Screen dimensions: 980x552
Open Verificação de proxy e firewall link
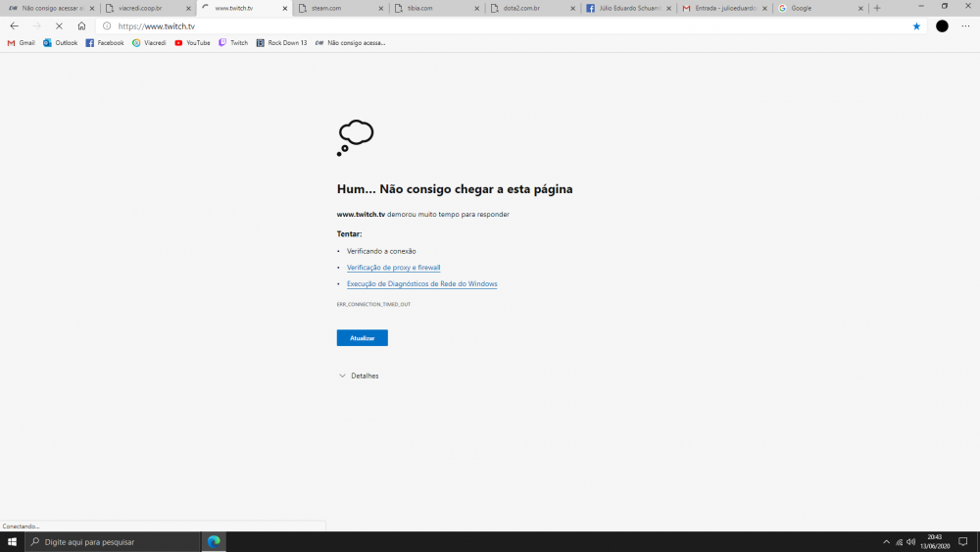(393, 268)
